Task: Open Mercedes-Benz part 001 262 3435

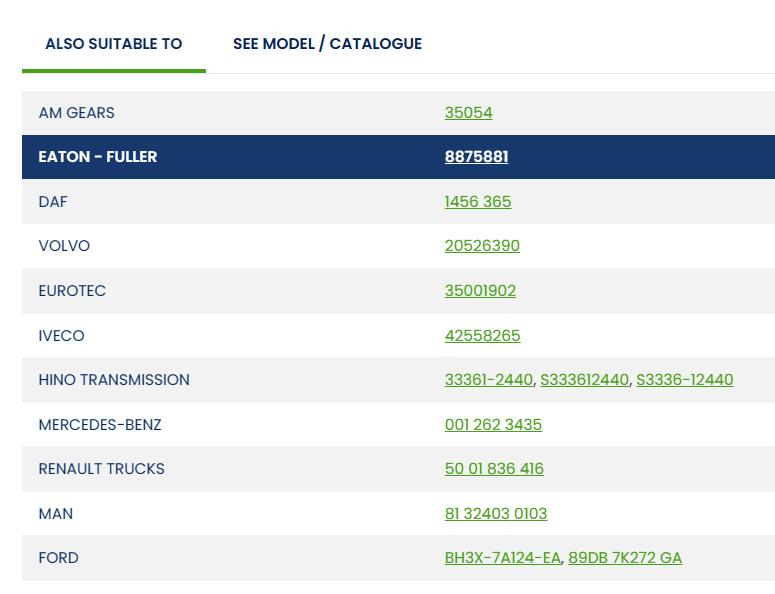Action: [x=493, y=425]
